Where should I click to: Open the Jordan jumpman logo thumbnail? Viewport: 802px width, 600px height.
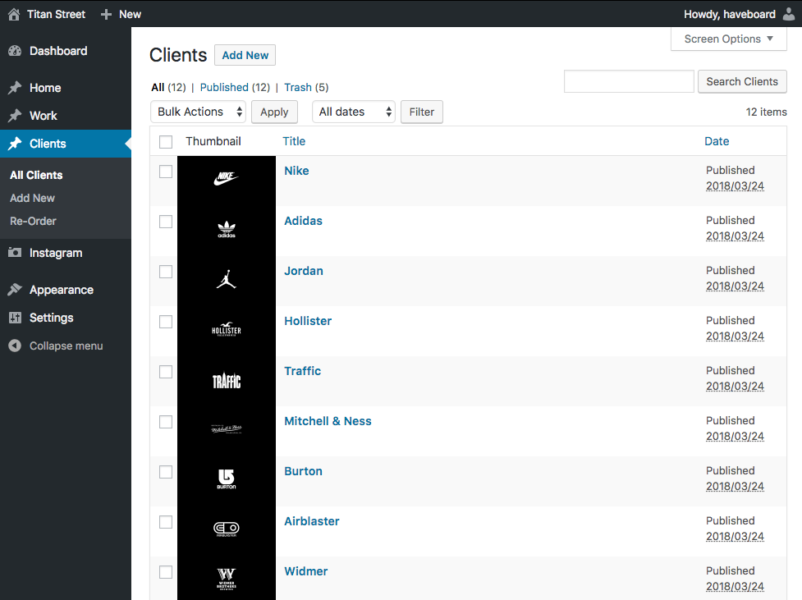tap(226, 279)
